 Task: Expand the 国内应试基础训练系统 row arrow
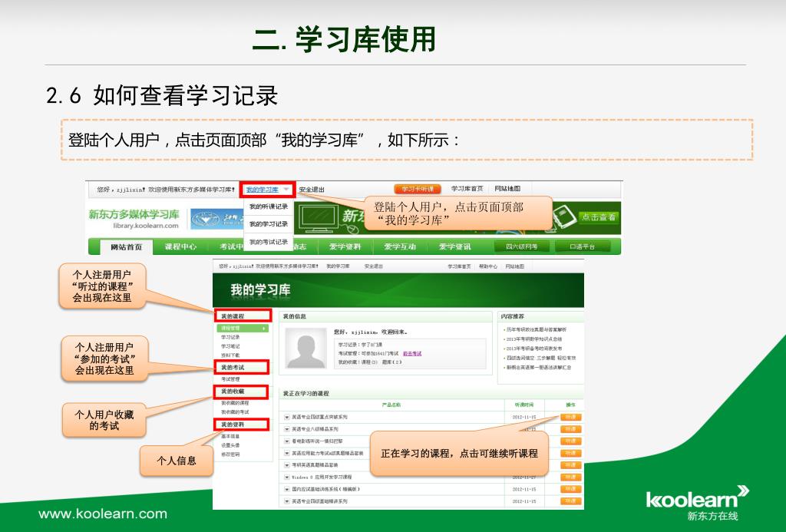point(287,489)
